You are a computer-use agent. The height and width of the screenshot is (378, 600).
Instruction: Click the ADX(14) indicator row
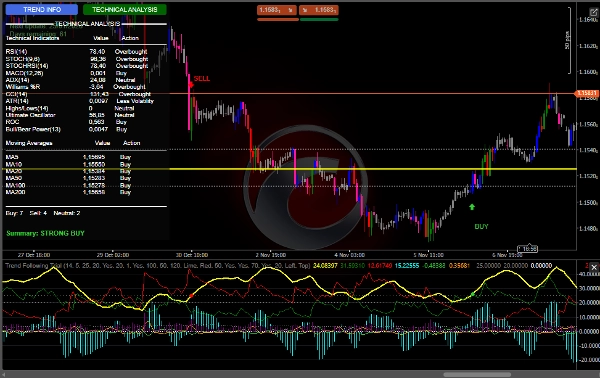tap(70, 80)
